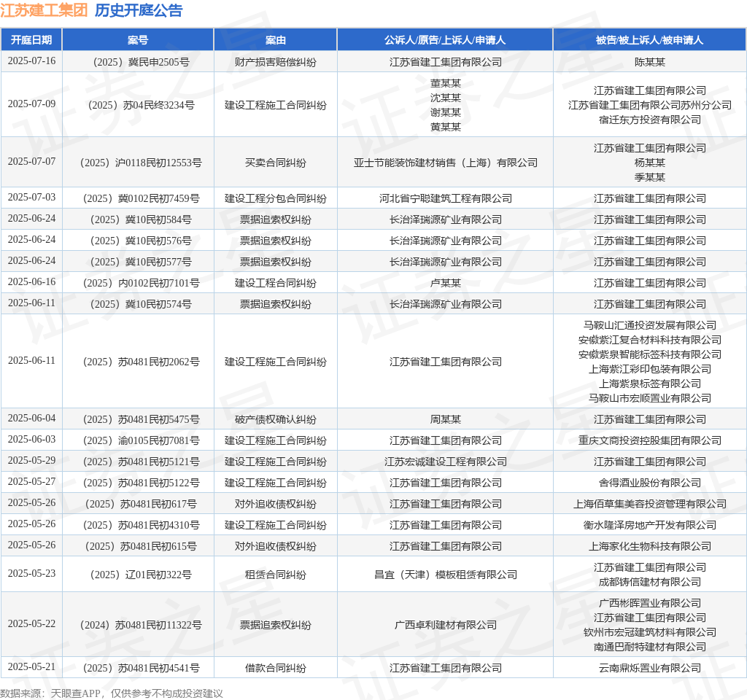The image size is (747, 700).
Task: Click defendant name 季某某
Action: (x=650, y=177)
